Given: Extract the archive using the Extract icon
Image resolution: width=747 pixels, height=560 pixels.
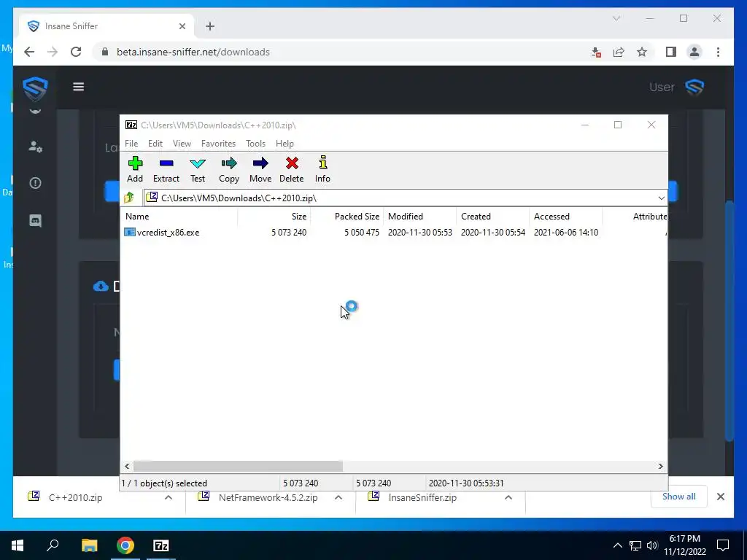Looking at the screenshot, I should point(166,163).
